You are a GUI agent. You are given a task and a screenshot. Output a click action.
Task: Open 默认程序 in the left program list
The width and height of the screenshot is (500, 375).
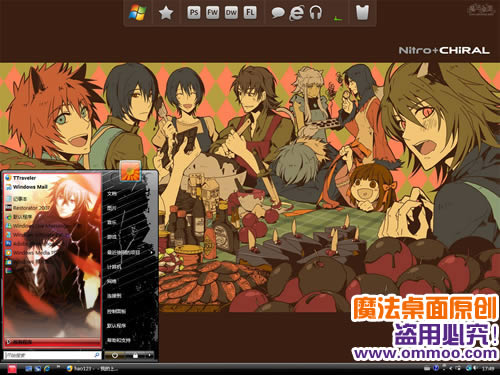click(x=19, y=217)
